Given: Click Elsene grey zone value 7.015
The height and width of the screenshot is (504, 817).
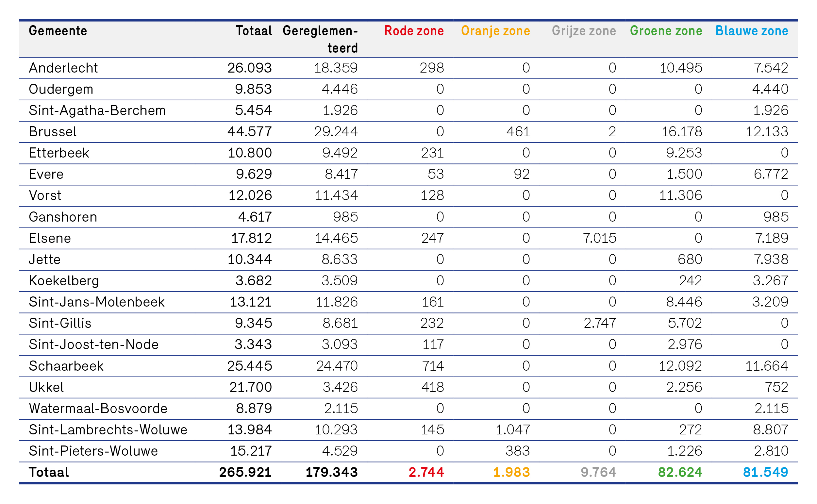Looking at the screenshot, I should pos(600,238).
